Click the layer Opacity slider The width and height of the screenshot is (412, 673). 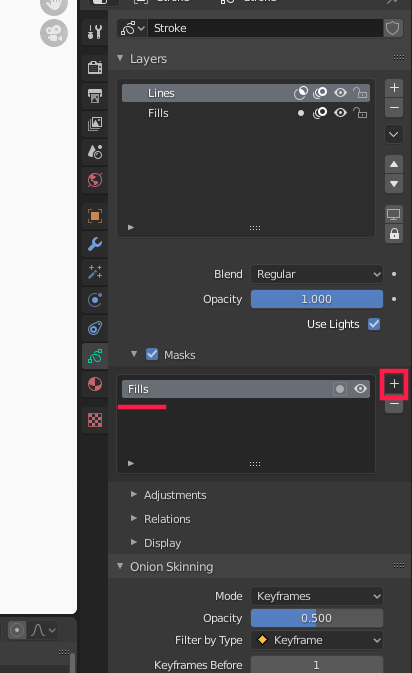click(317, 299)
